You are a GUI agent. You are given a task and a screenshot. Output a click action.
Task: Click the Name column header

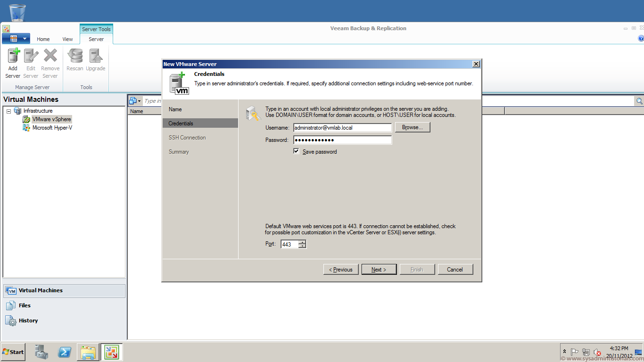137,111
